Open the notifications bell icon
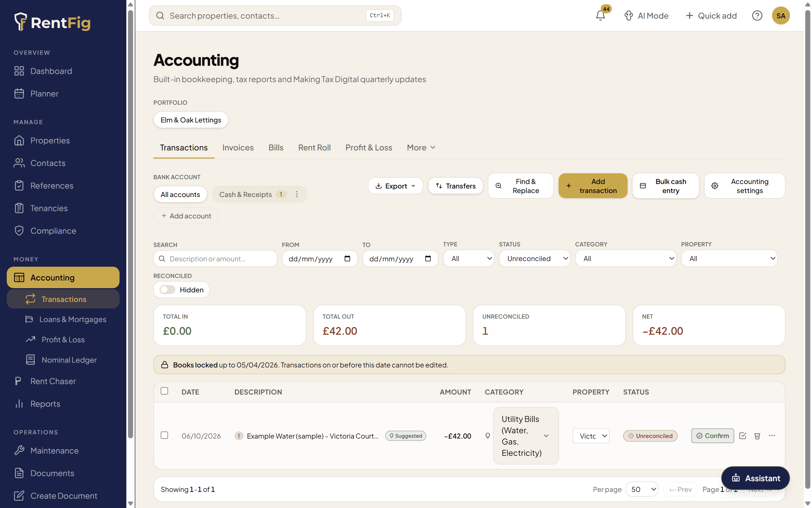Image resolution: width=812 pixels, height=508 pixels. (x=600, y=16)
